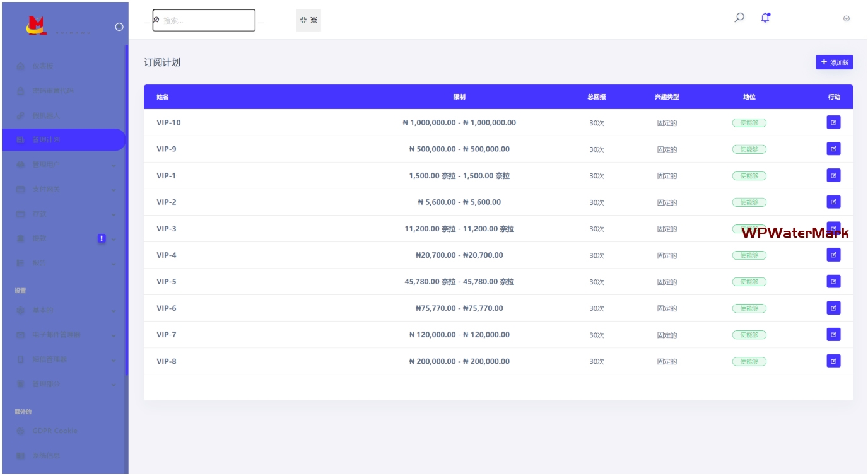This screenshot has width=868, height=476.
Task: Open GDPR Cookie in the sidebar
Action: pyautogui.click(x=54, y=431)
